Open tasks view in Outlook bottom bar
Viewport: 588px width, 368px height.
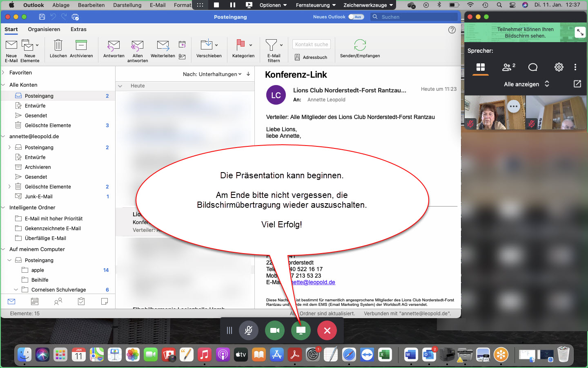tap(81, 301)
